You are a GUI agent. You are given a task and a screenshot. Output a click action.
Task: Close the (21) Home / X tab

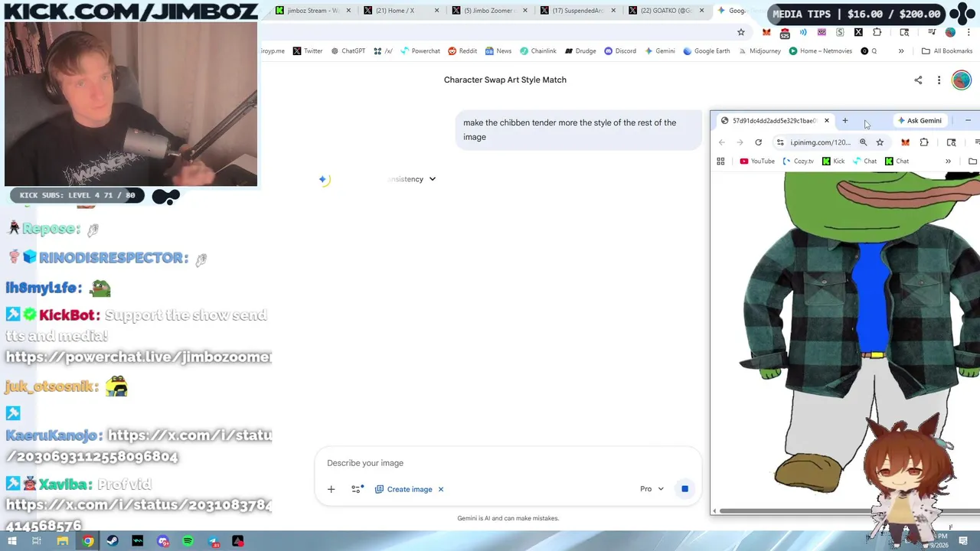click(x=437, y=11)
